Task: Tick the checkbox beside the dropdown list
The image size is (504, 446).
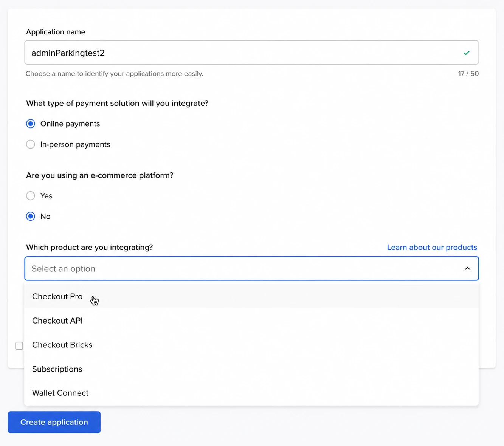Action: coord(19,346)
